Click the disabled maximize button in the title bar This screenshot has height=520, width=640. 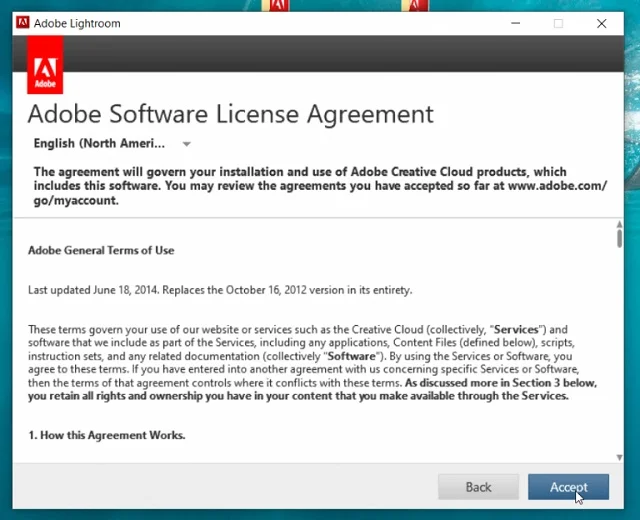pos(558,24)
